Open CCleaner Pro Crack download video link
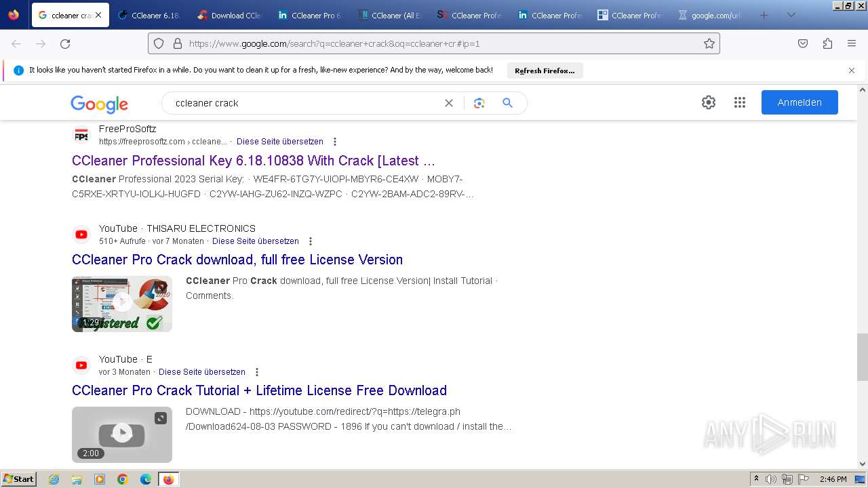Viewport: 868px width, 488px height. pyautogui.click(x=237, y=260)
